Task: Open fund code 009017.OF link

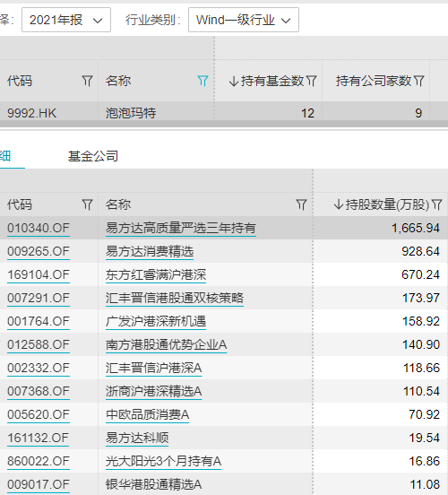Action: coord(39,484)
